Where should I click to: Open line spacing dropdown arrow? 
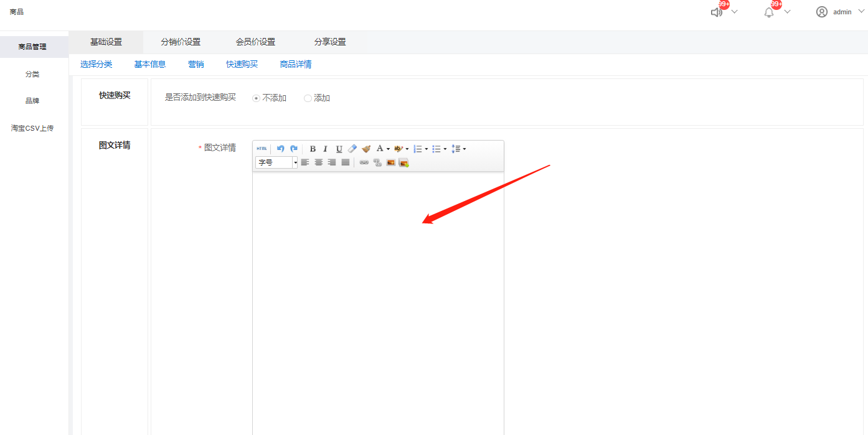[465, 149]
